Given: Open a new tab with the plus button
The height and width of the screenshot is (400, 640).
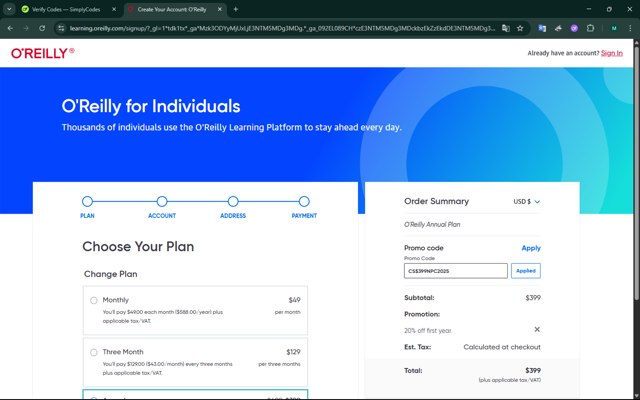Looking at the screenshot, I should pyautogui.click(x=236, y=9).
